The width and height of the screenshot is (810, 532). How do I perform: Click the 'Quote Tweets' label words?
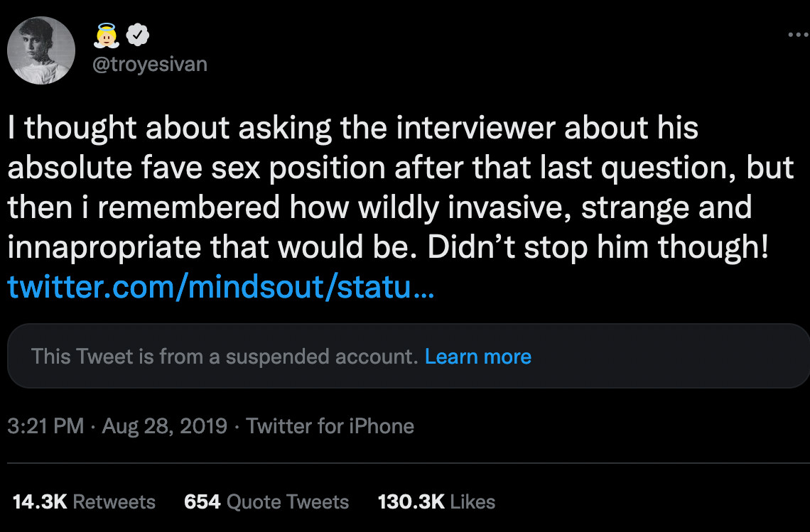click(288, 502)
